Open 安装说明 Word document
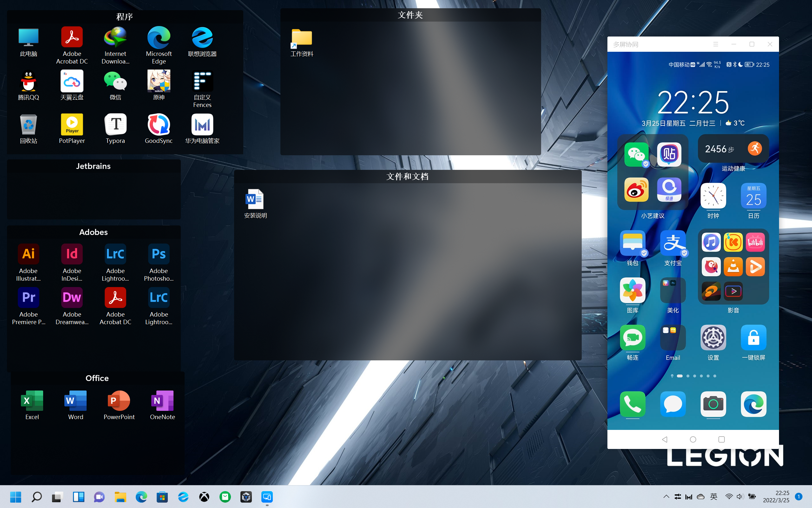This screenshot has height=508, width=812. pos(255,204)
